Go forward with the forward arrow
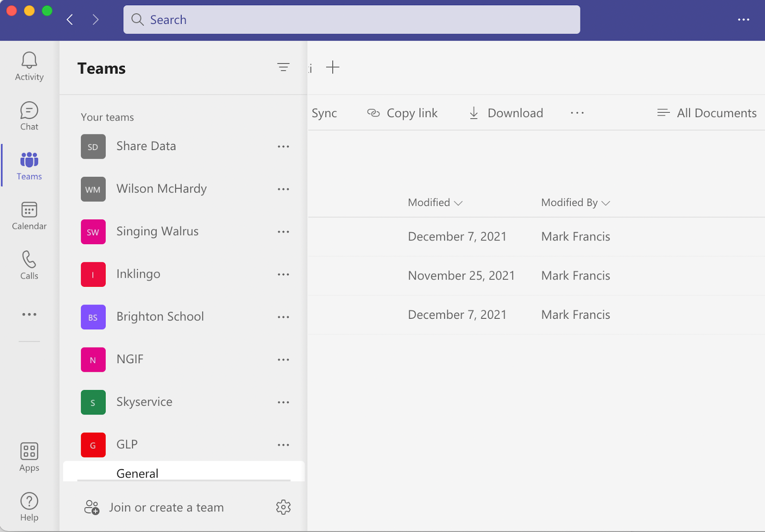Screen dimensions: 765x532 tap(96, 20)
